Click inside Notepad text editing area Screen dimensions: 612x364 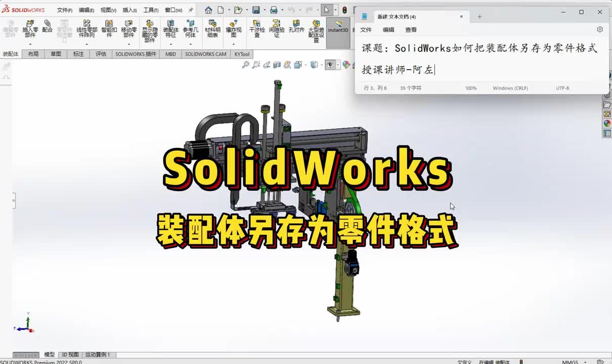pos(482,59)
